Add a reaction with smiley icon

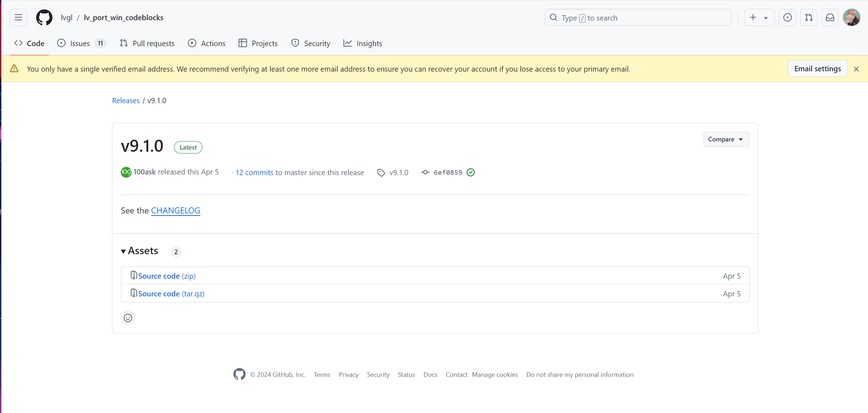point(128,318)
